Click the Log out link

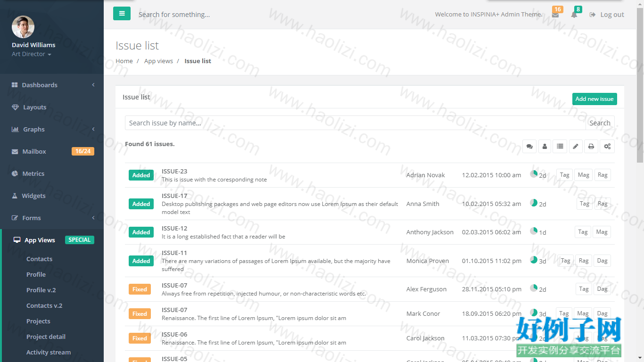(607, 15)
